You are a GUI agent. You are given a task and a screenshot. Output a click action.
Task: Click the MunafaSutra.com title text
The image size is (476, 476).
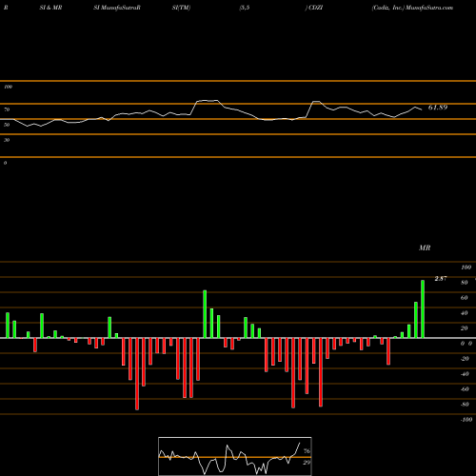429,8
